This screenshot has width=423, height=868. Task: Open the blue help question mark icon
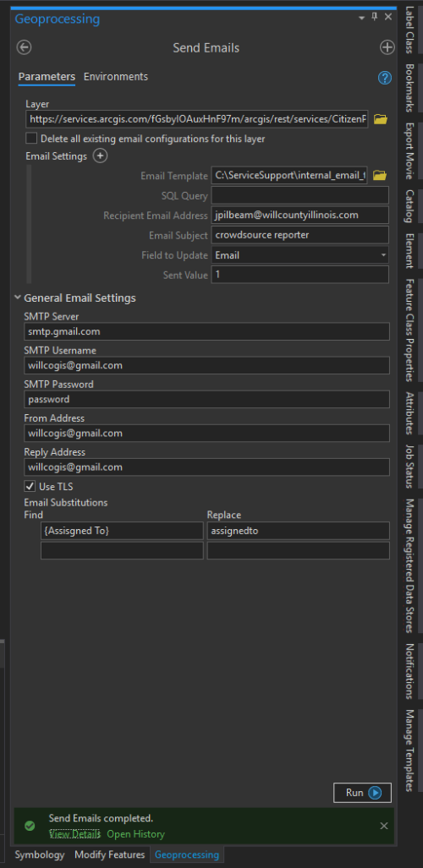pyautogui.click(x=385, y=78)
